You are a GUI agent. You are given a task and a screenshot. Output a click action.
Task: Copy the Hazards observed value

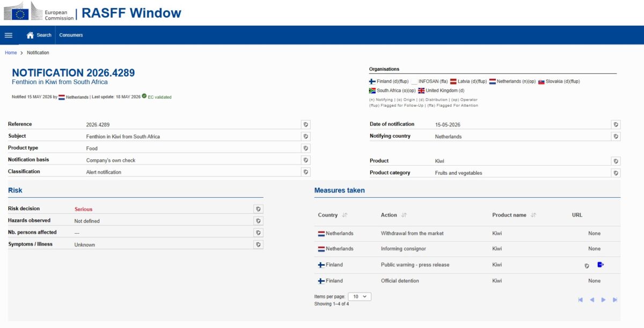(x=259, y=221)
